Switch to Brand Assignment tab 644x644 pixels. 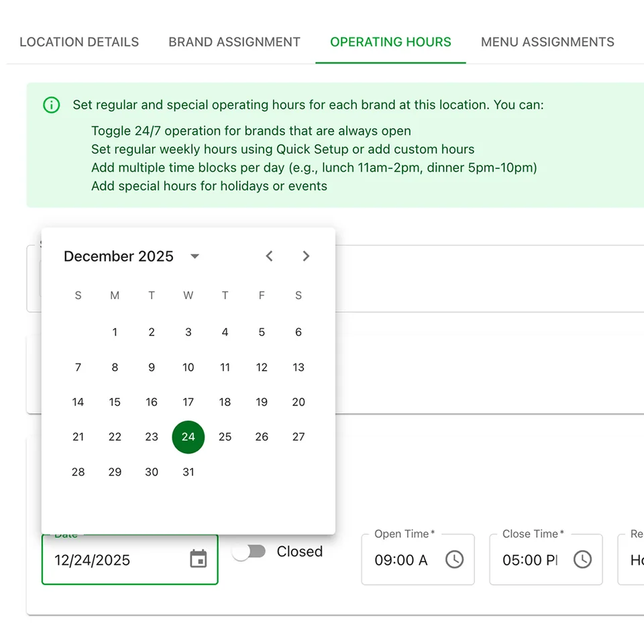coord(234,42)
